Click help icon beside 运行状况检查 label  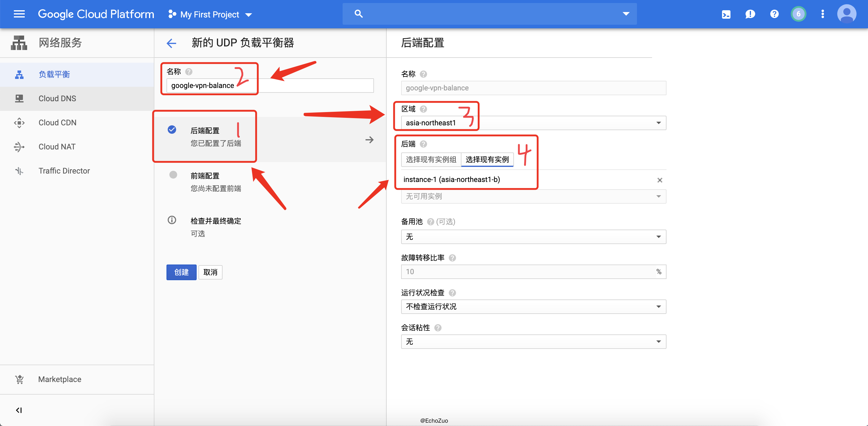[452, 293]
